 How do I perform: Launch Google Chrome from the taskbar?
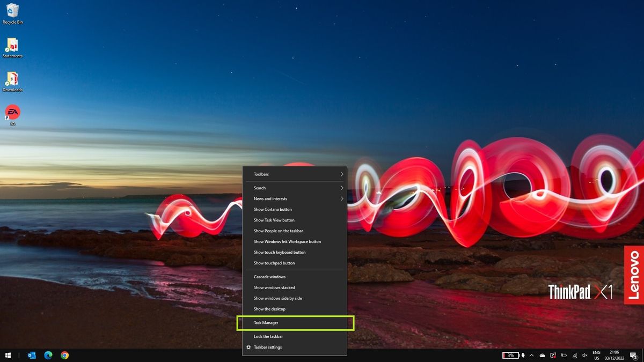pos(64,355)
